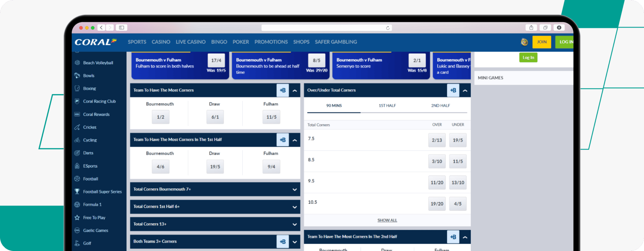Screen dimensions: 644x251
Task: Collapse Most Corners In The 2nd Half section
Action: [x=465, y=237]
